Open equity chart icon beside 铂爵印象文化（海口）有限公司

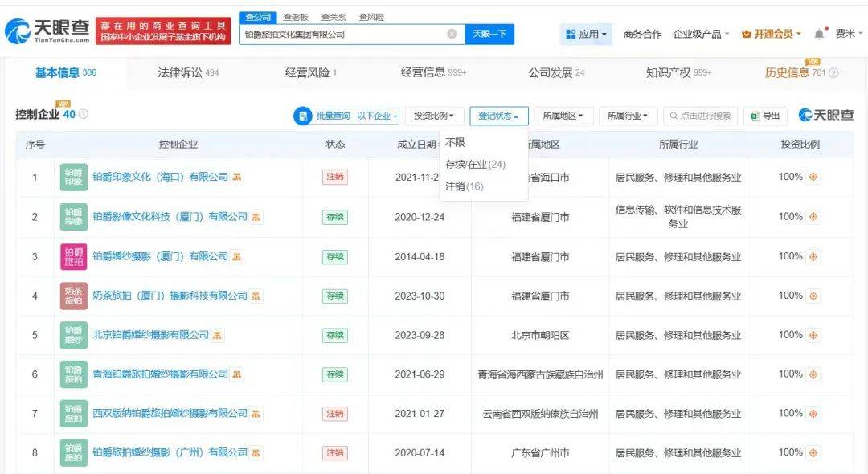[237, 177]
